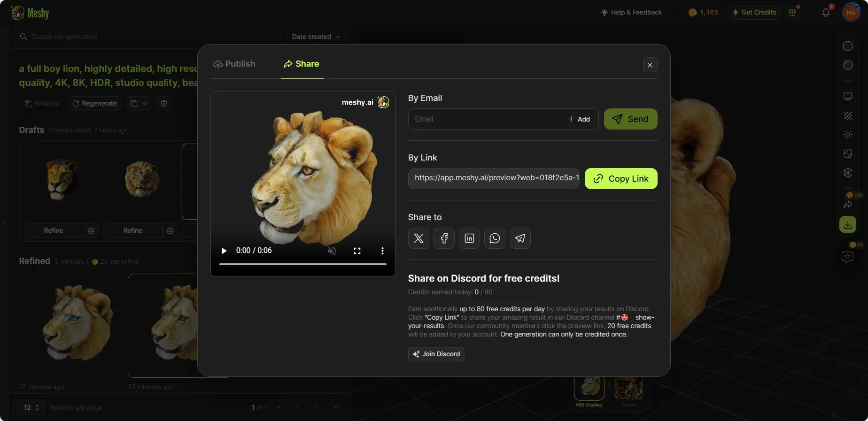Viewport: 868px width, 421px height.
Task: Switch to the Publish tab
Action: pyautogui.click(x=234, y=64)
